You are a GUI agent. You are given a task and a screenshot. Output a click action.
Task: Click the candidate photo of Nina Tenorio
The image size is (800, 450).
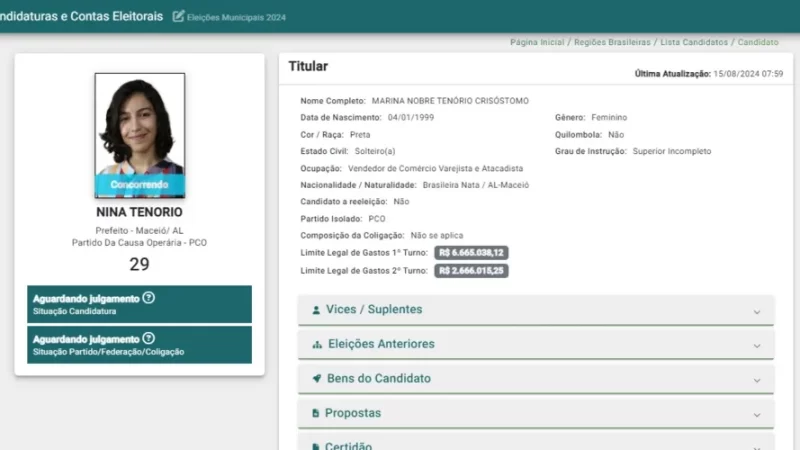(139, 125)
